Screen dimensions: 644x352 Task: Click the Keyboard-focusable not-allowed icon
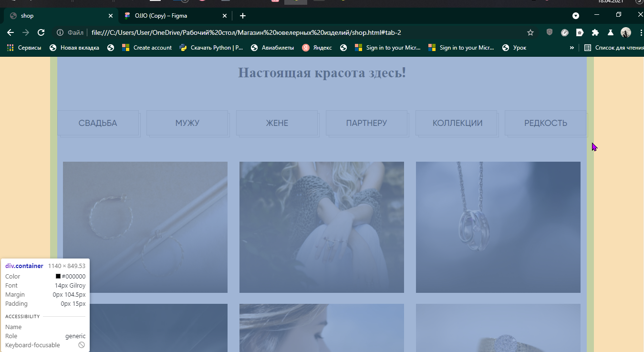coord(82,345)
